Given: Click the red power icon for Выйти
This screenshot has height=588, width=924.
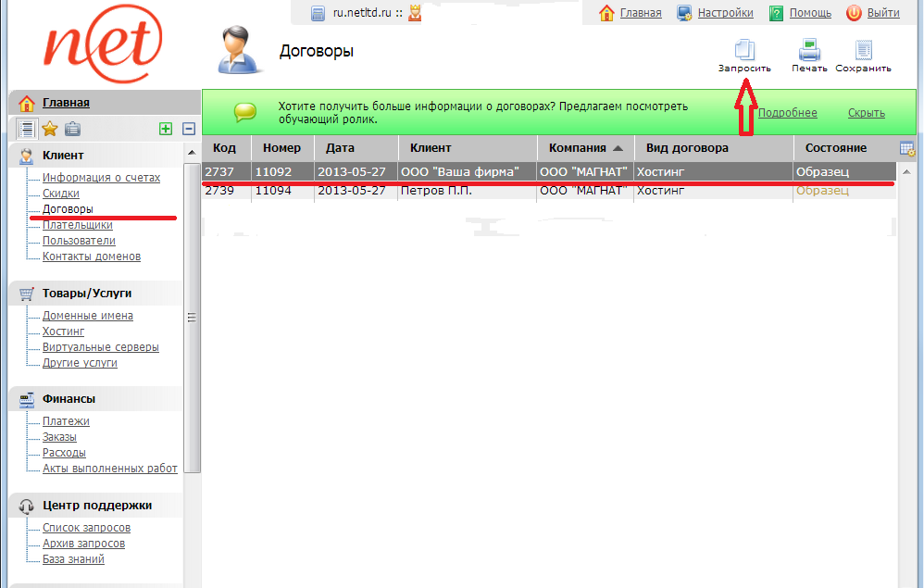Looking at the screenshot, I should click(854, 13).
